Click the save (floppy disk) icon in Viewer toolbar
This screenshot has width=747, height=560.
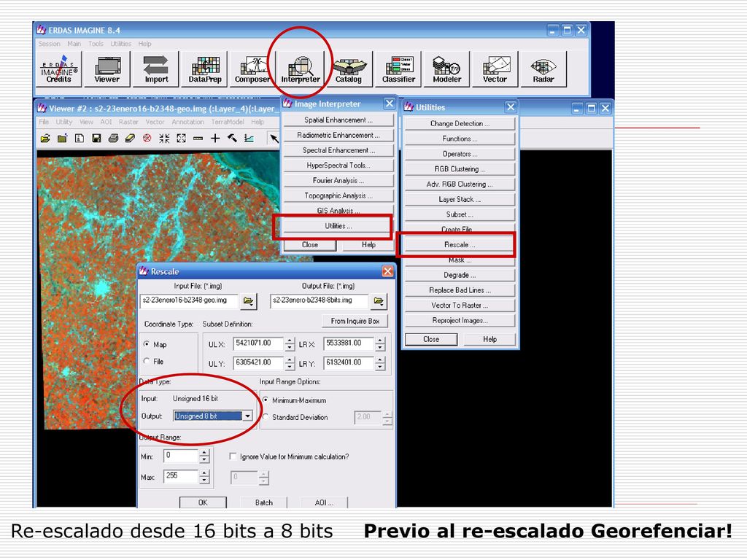(97, 139)
